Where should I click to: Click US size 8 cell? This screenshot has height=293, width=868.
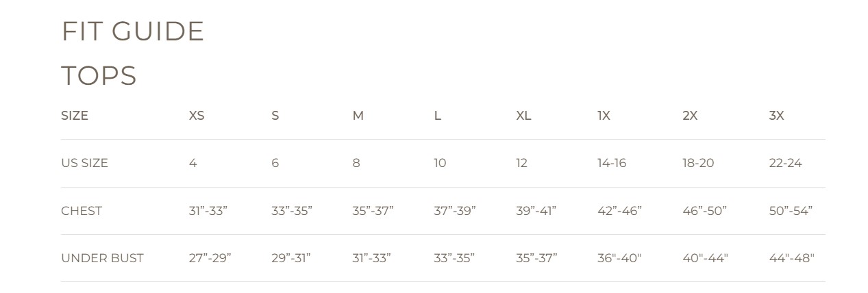click(356, 163)
